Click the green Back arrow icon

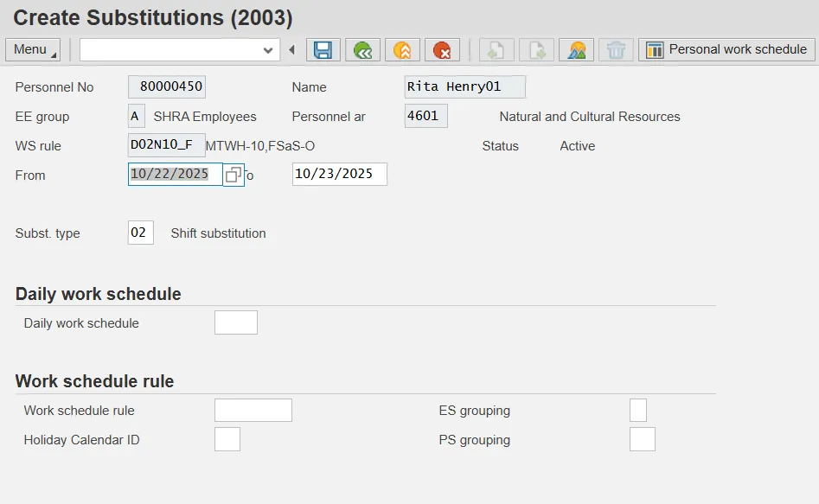[x=363, y=50]
